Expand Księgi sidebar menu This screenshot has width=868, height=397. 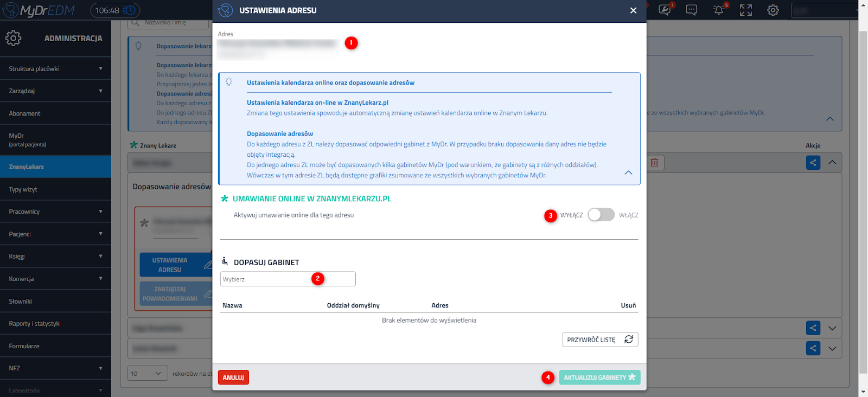point(55,256)
